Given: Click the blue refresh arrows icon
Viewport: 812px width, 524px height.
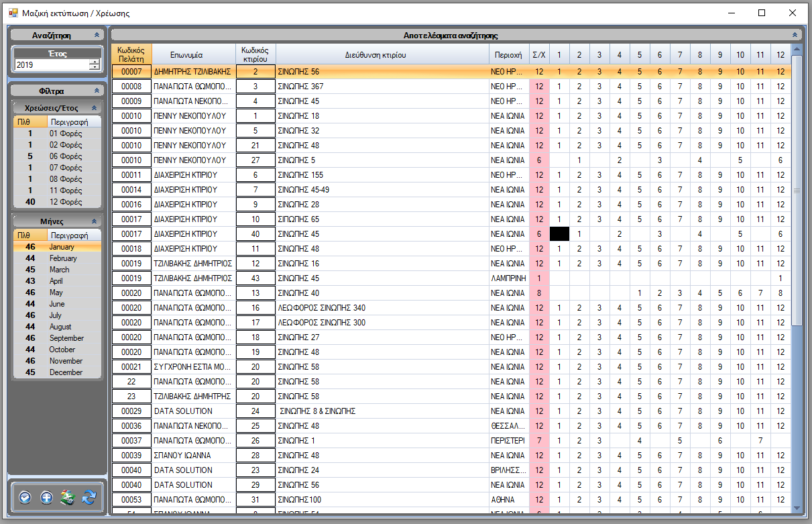Looking at the screenshot, I should tap(89, 497).
